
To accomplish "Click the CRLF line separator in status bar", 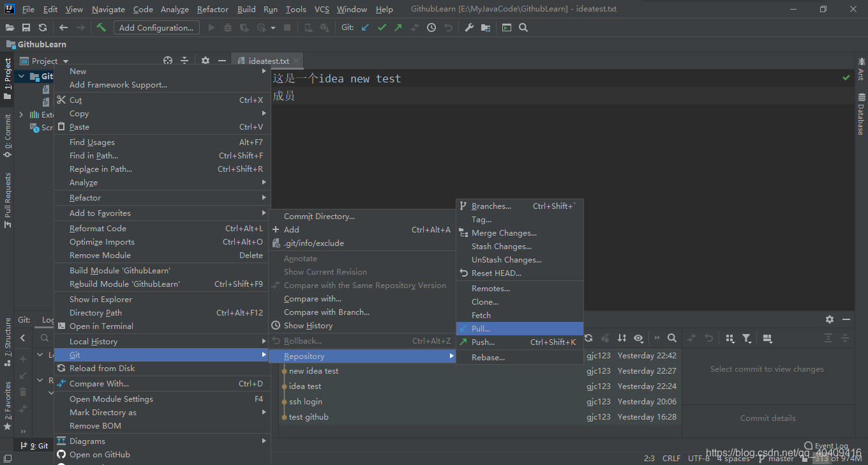I will [671, 459].
